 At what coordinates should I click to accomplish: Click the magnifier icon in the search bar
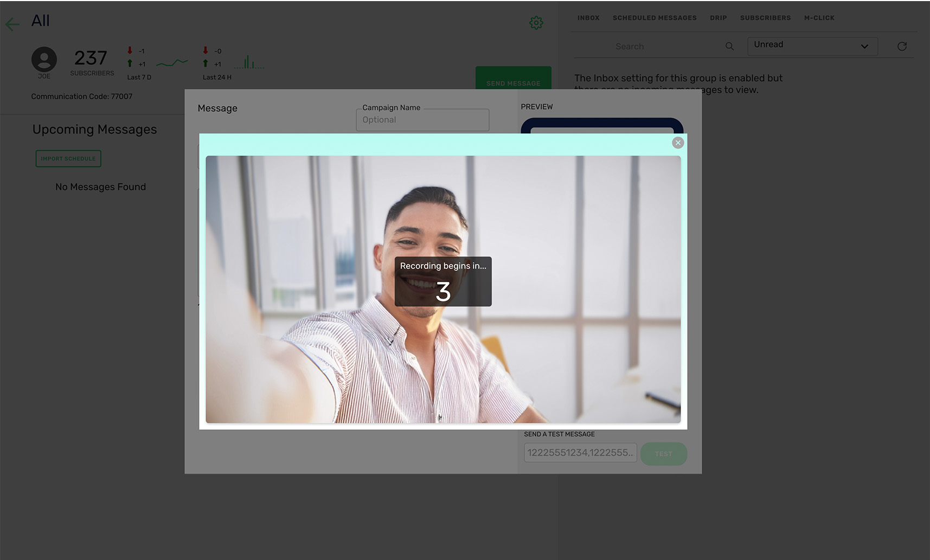click(x=729, y=47)
